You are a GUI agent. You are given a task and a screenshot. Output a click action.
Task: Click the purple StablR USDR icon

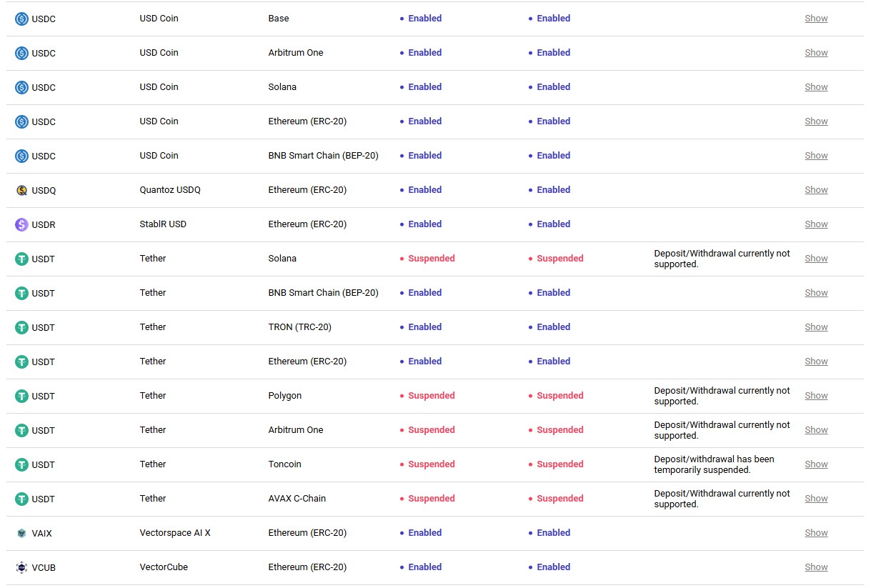(x=21, y=224)
